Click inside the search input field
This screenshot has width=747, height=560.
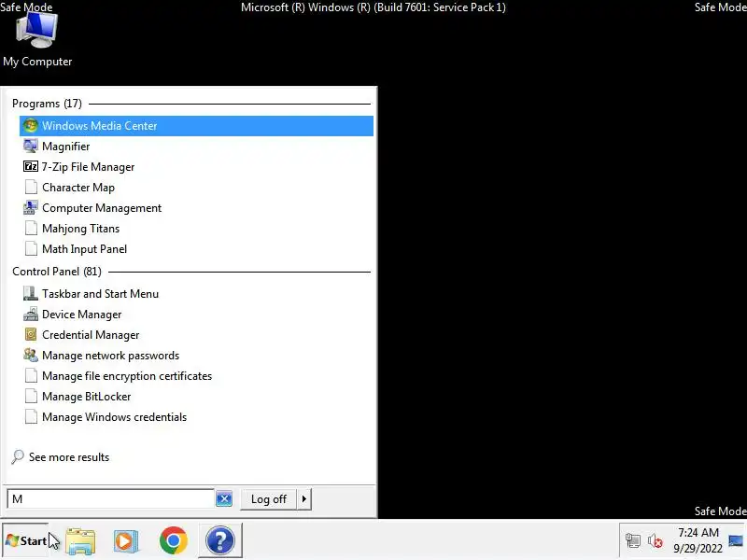point(110,498)
